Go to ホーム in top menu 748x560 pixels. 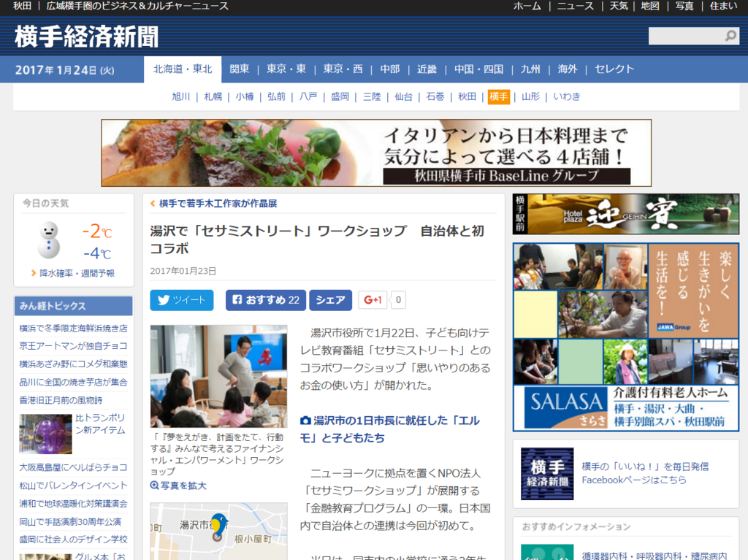pos(527,6)
